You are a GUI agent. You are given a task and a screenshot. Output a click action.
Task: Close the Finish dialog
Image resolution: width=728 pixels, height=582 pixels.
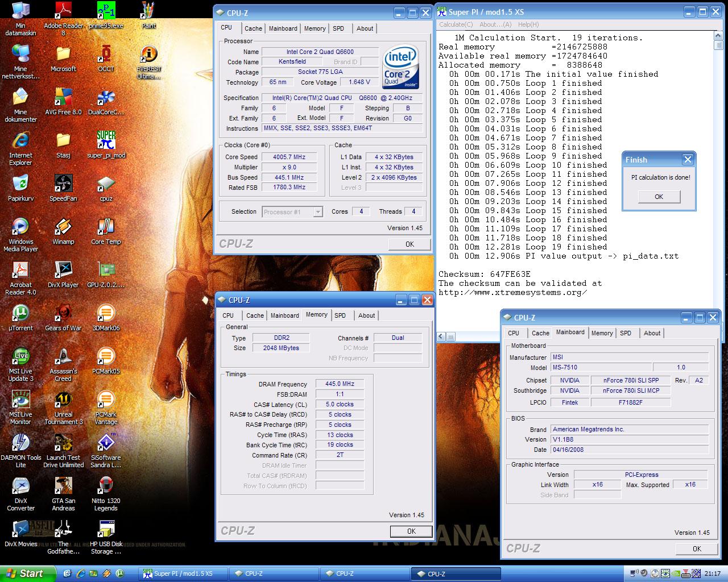coord(688,160)
